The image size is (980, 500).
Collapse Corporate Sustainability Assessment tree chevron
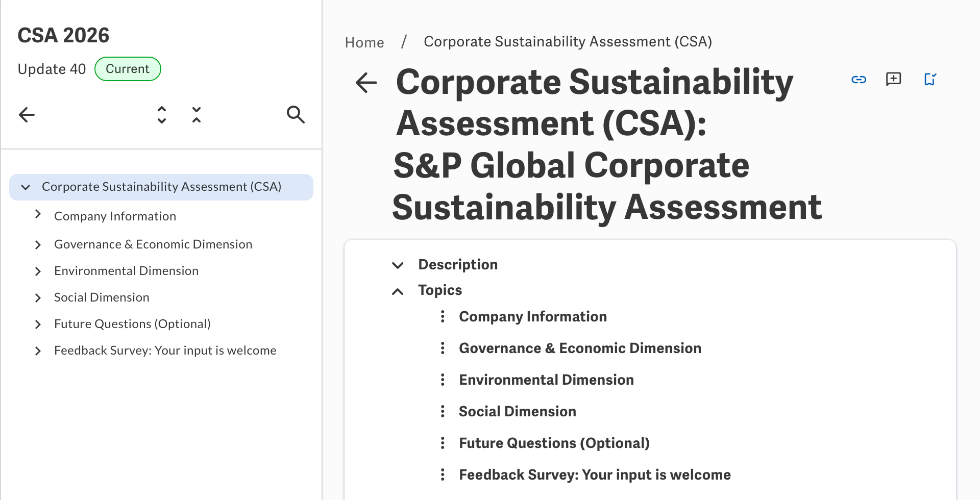pyautogui.click(x=26, y=187)
